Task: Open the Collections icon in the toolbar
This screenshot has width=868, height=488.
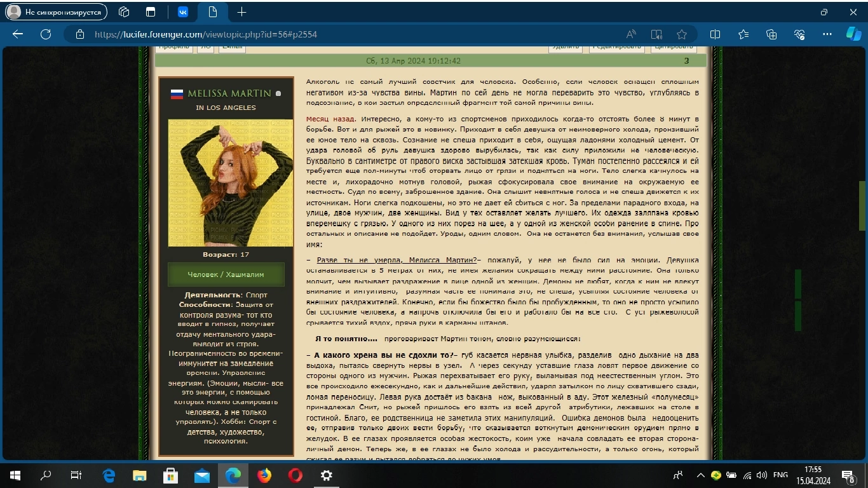Action: pyautogui.click(x=772, y=34)
